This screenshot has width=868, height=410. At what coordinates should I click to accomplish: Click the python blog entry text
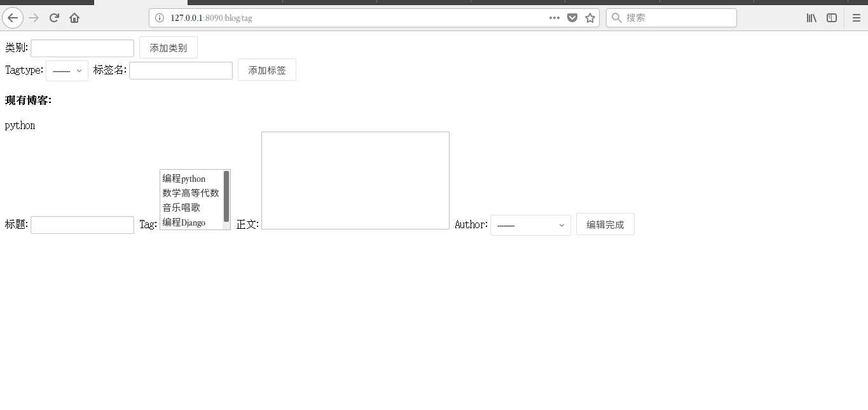20,125
